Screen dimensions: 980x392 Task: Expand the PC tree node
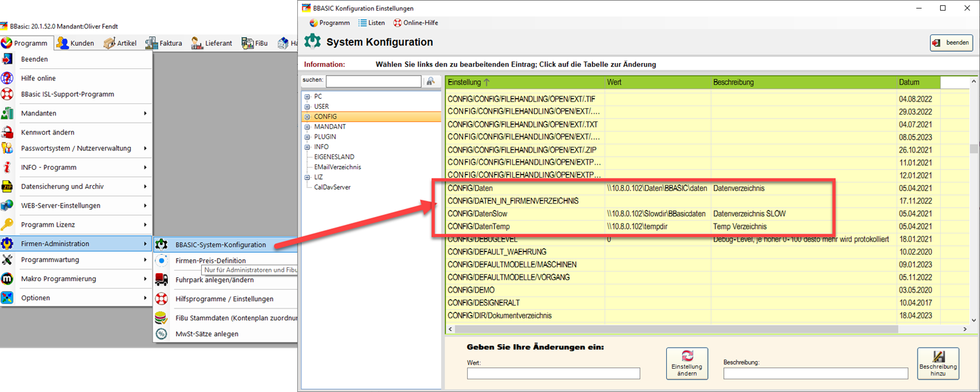click(307, 97)
